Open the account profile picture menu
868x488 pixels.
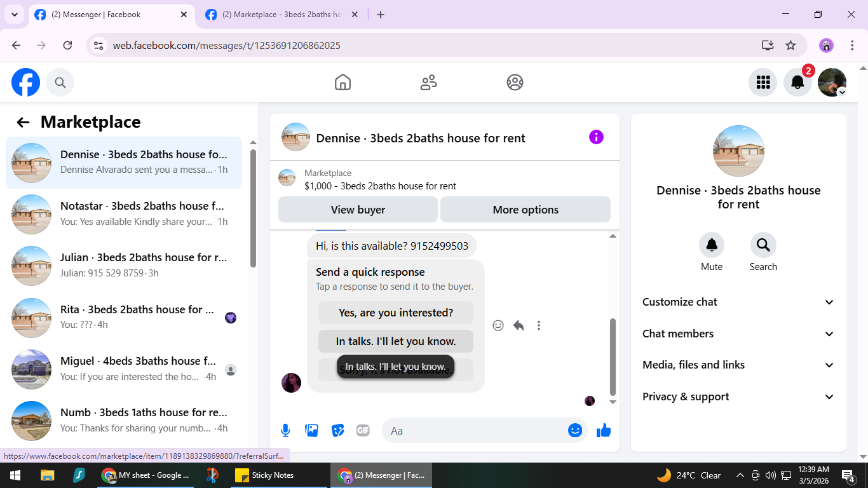[x=832, y=83]
